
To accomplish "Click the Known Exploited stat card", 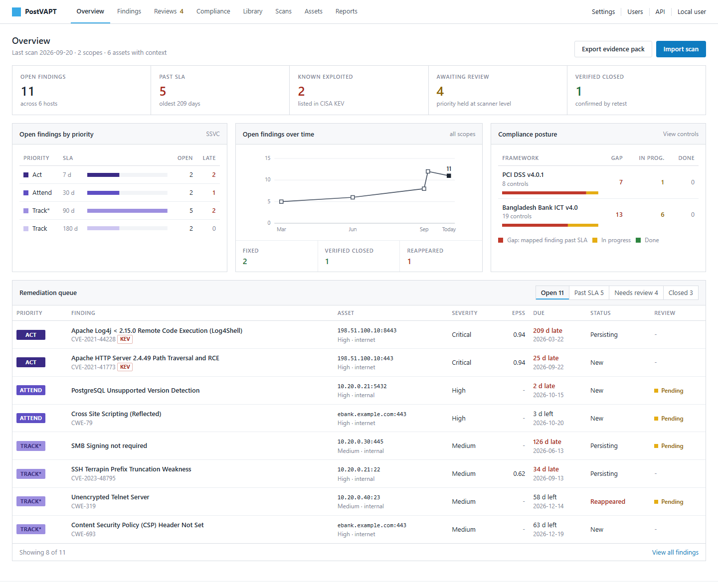I will (359, 90).
